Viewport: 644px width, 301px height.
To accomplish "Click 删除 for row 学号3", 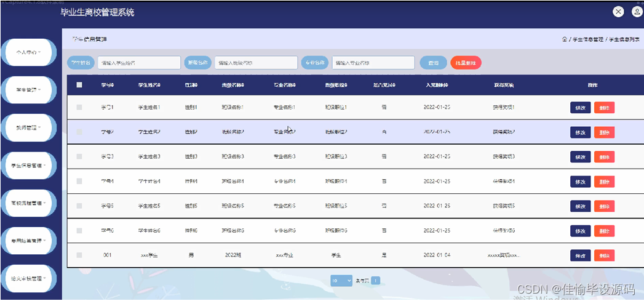I will pyautogui.click(x=604, y=157).
